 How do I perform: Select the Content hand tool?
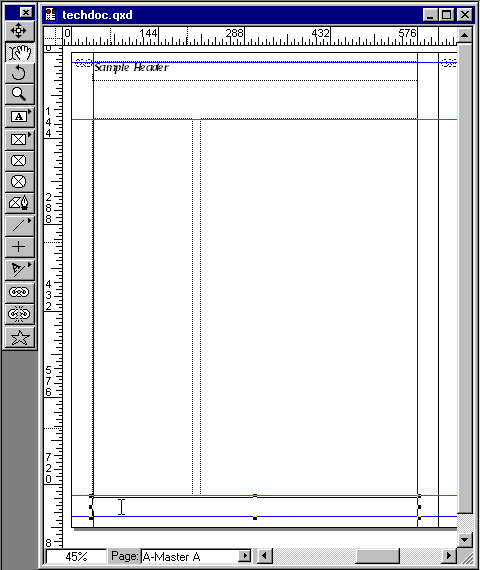[20, 53]
